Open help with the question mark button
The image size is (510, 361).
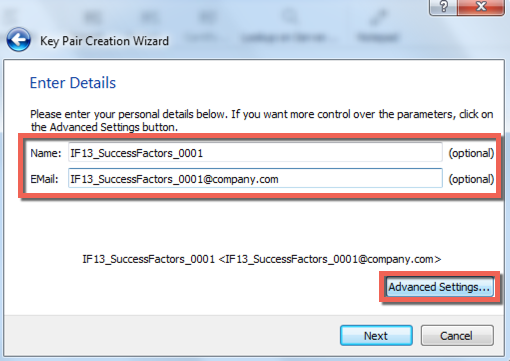[444, 7]
